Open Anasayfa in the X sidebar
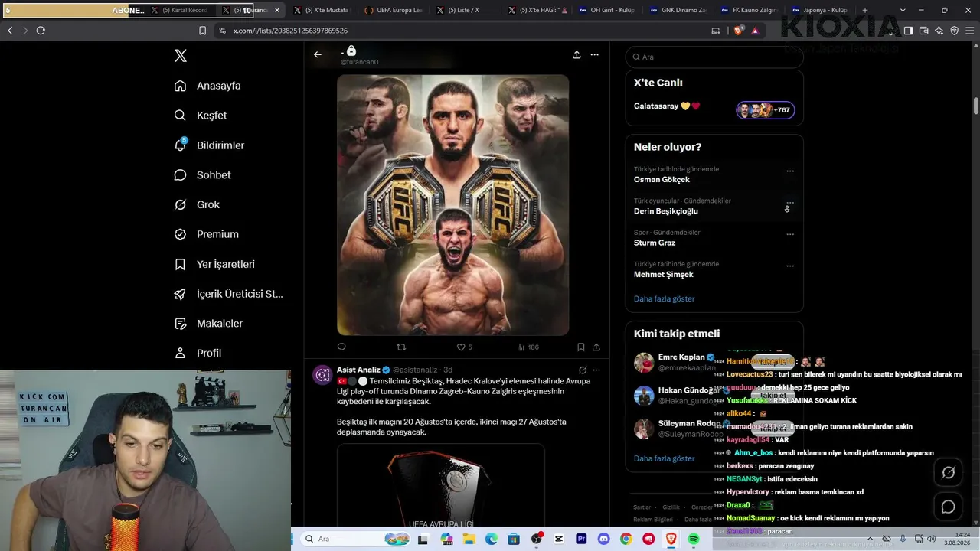The width and height of the screenshot is (980, 551). pyautogui.click(x=207, y=86)
